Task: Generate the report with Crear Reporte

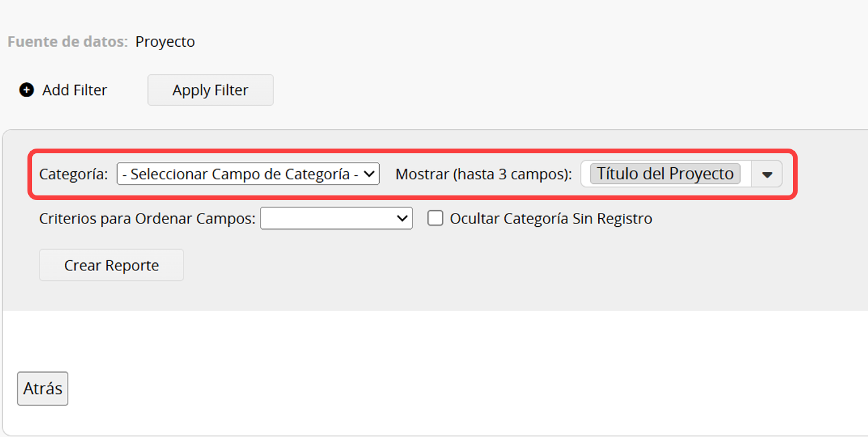Action: [111, 265]
